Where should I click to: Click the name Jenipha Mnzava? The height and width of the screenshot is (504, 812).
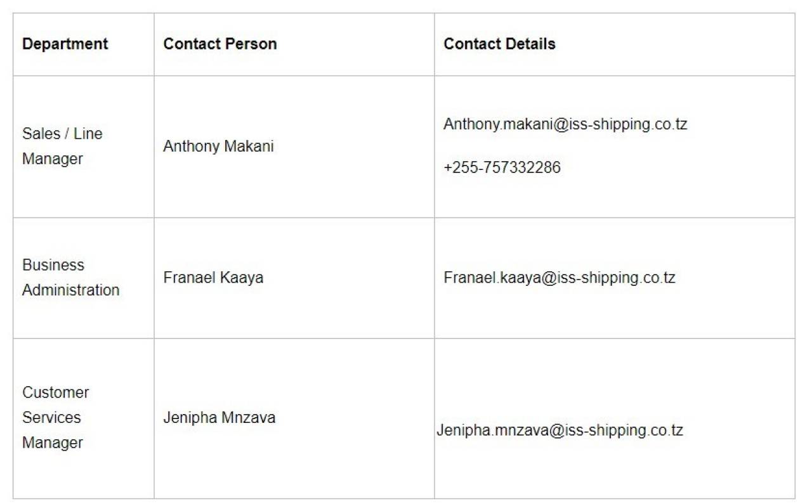[219, 418]
